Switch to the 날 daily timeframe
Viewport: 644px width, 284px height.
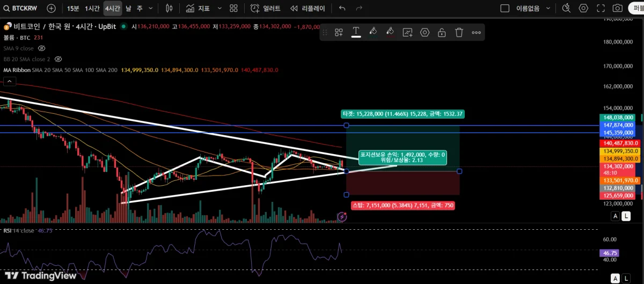click(128, 8)
